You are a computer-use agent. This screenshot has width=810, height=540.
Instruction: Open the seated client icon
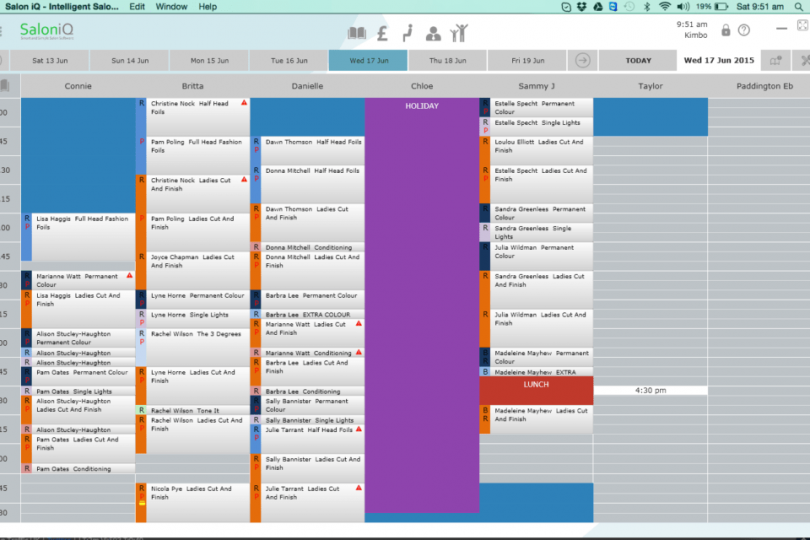click(x=407, y=33)
